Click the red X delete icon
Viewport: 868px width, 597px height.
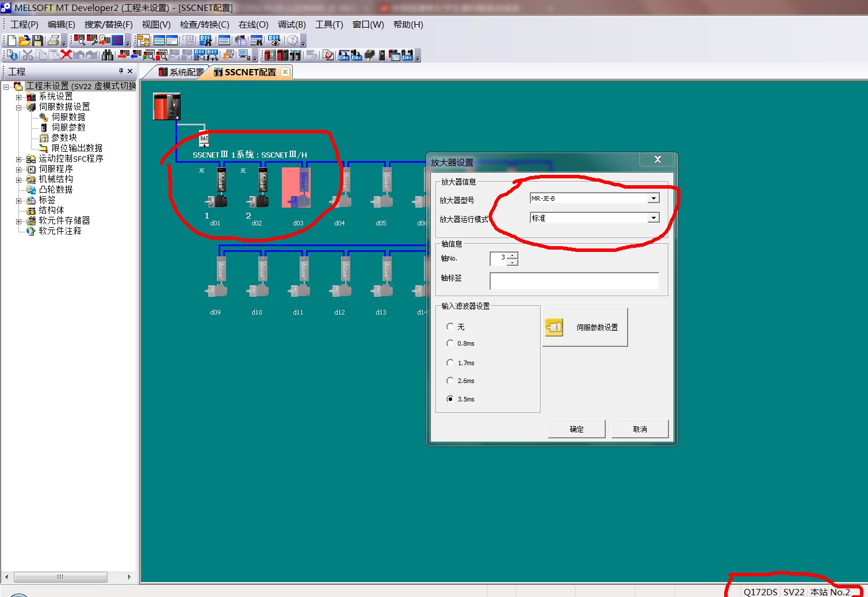pos(66,55)
